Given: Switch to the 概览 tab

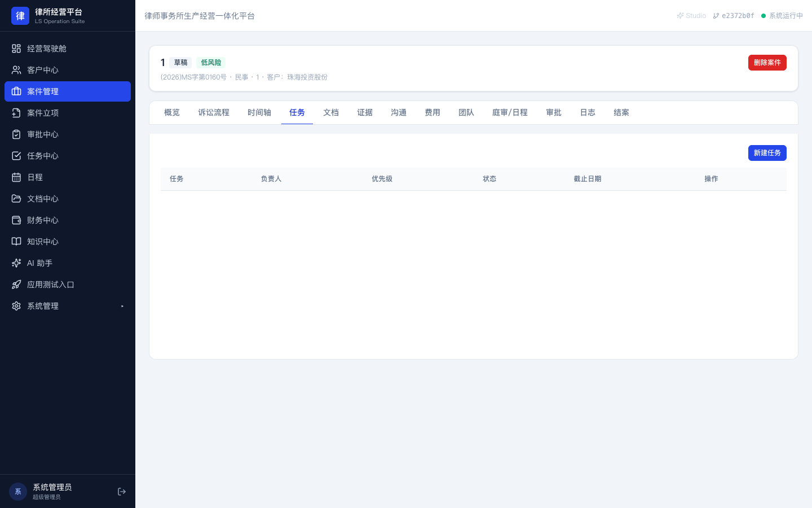Looking at the screenshot, I should [172, 112].
